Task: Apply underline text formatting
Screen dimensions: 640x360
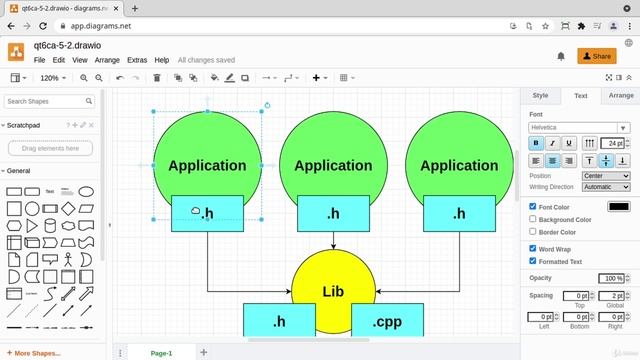Action: (569, 143)
